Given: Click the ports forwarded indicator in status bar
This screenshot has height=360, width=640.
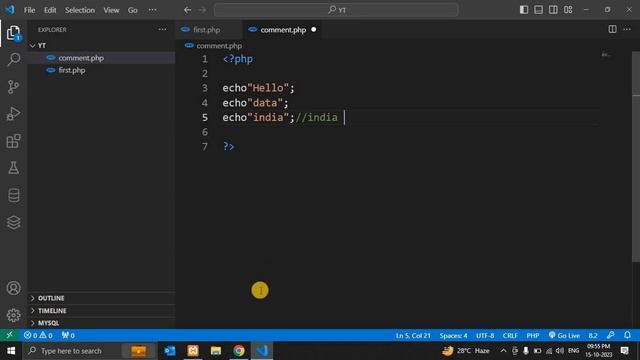Looking at the screenshot, I should [68, 336].
